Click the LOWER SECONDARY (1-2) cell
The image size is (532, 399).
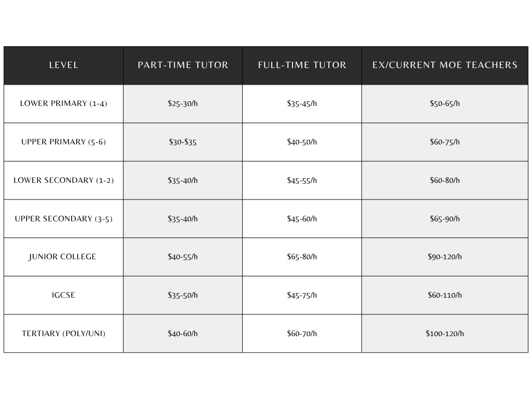pos(63,180)
